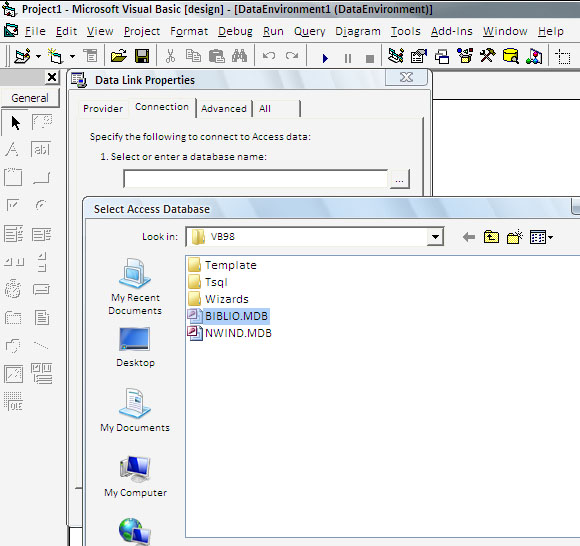The image size is (580, 546).
Task: Click the Add Form toolbar icon
Action: (x=55, y=57)
